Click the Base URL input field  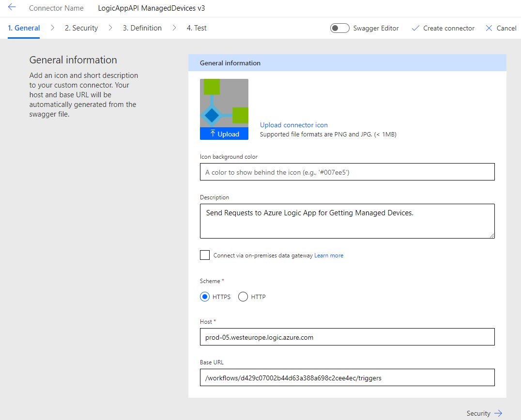pos(347,377)
